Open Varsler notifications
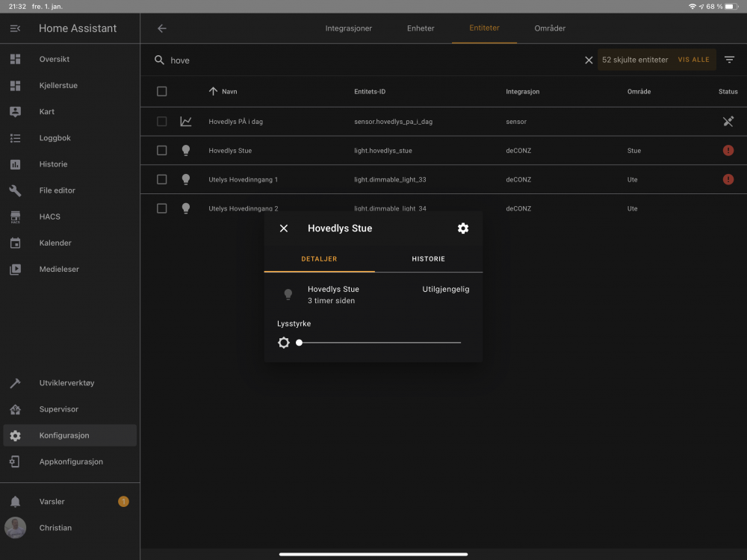The height and width of the screenshot is (560, 747). pos(52,502)
